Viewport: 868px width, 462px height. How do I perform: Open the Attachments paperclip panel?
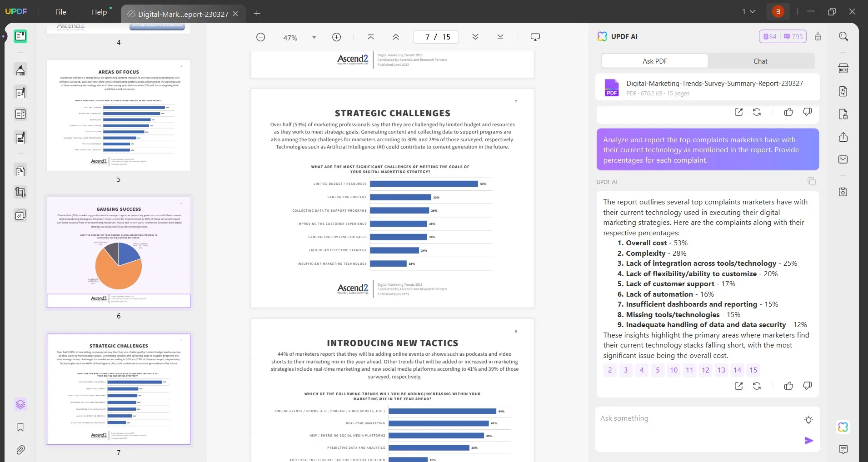point(20,450)
